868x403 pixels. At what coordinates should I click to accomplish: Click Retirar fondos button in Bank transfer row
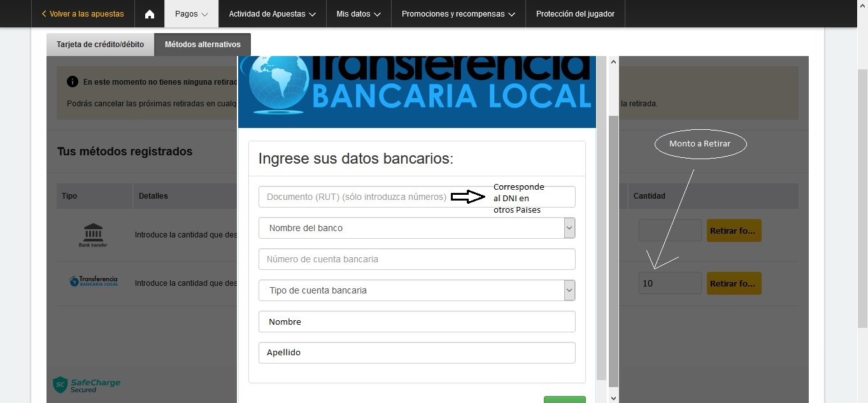pyautogui.click(x=734, y=230)
